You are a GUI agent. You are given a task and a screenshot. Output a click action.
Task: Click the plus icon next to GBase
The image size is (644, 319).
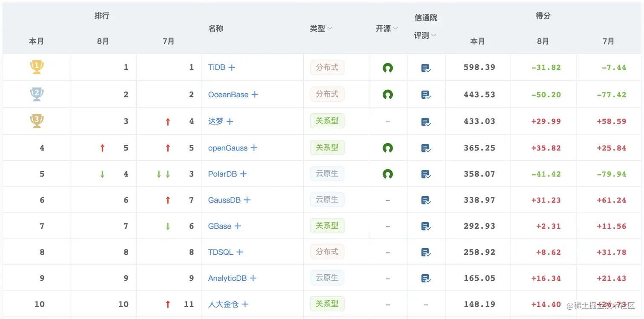pos(238,226)
